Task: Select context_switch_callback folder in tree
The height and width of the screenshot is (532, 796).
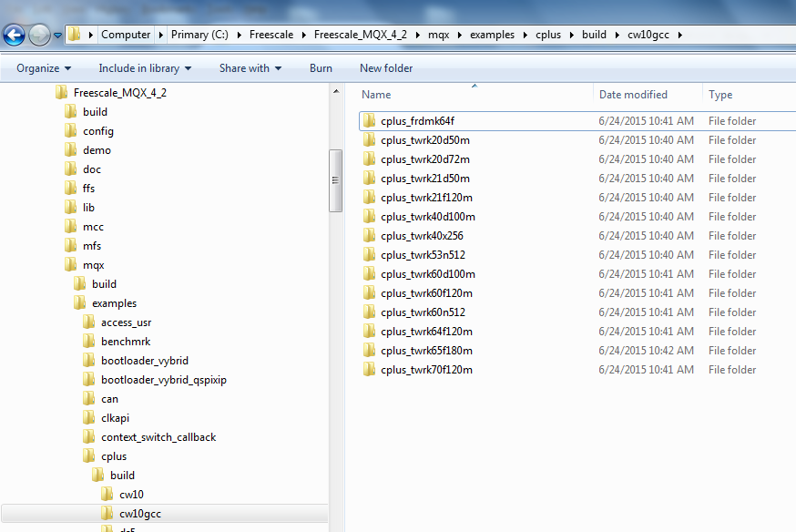Action: tap(158, 437)
